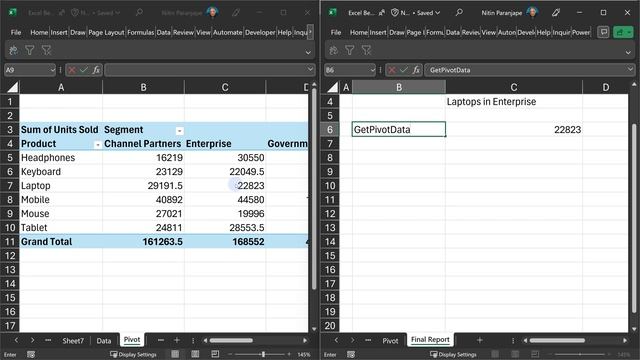The width and height of the screenshot is (640, 360).
Task: Open the Saved status dropdown in right title bar
Action: [438, 13]
